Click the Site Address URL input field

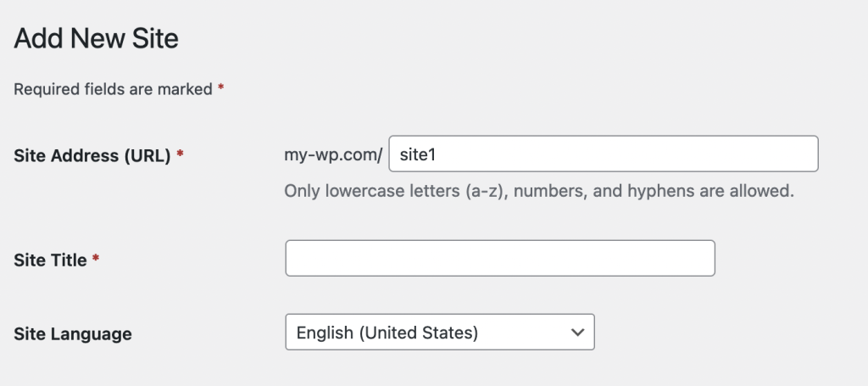(x=603, y=154)
